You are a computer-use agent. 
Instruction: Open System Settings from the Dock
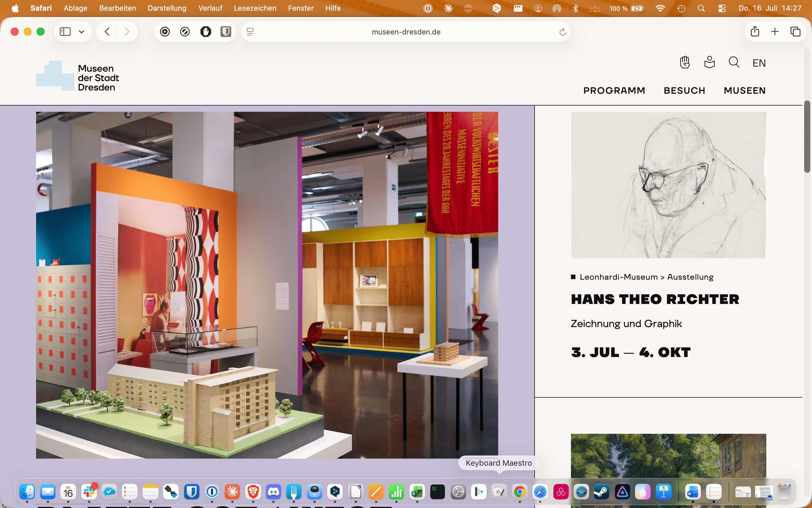point(458,492)
